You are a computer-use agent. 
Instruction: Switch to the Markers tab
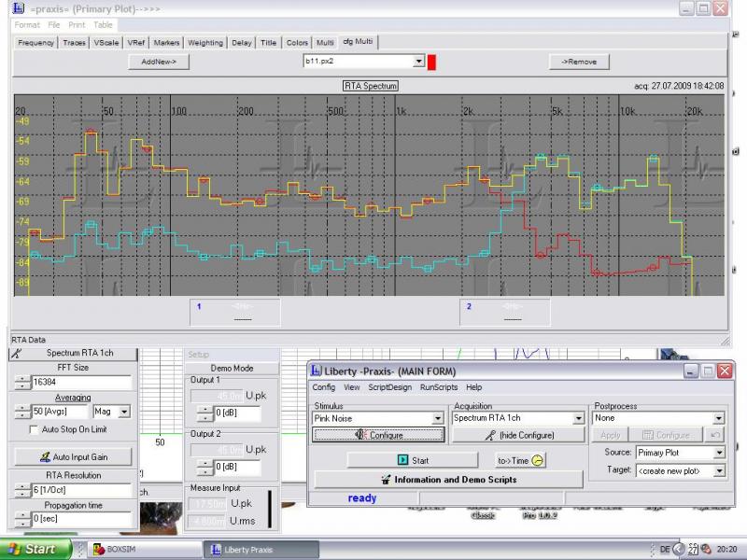pos(166,43)
